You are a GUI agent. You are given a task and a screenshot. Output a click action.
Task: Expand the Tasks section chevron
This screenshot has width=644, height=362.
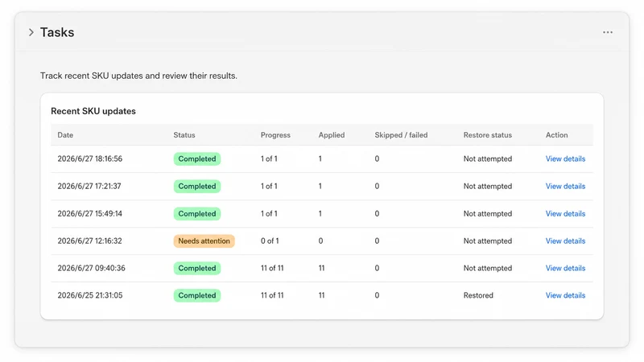pos(31,32)
